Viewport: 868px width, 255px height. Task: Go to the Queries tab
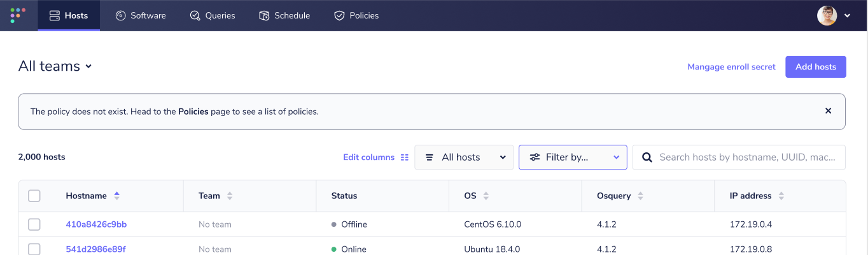[213, 15]
